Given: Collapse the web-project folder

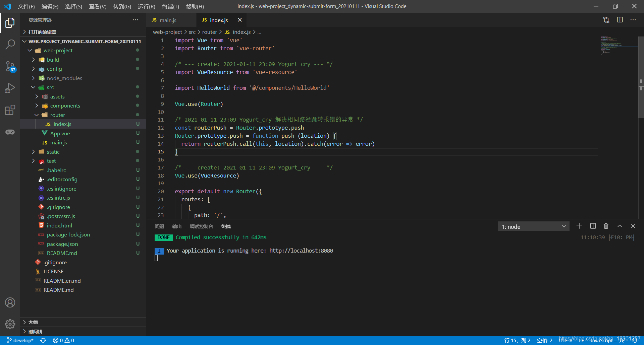Looking at the screenshot, I should click(x=83, y=51).
